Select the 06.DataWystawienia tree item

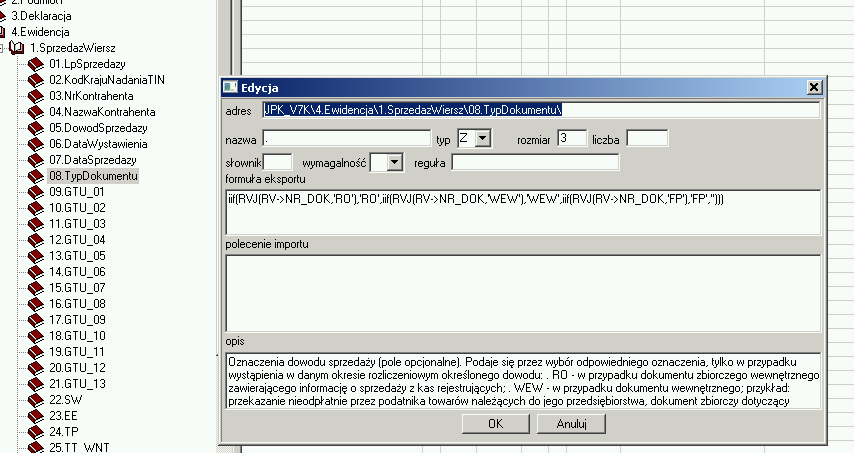tap(92, 145)
